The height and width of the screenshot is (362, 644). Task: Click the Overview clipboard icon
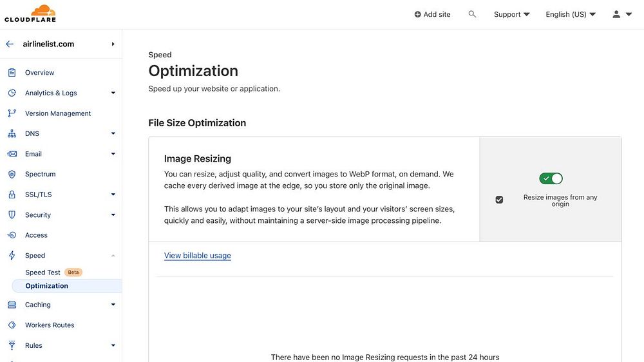[12, 73]
